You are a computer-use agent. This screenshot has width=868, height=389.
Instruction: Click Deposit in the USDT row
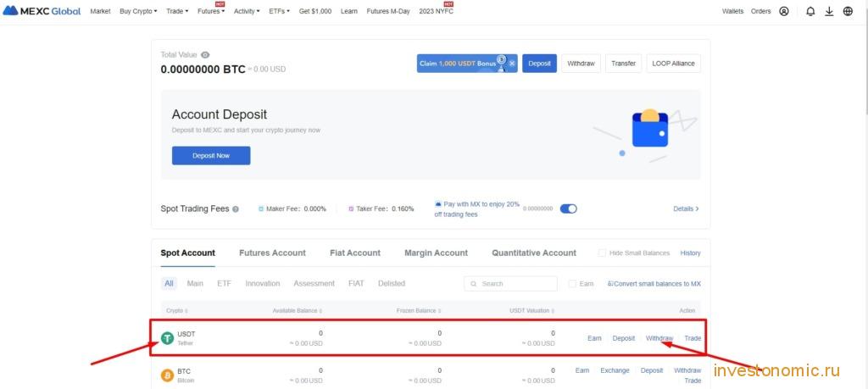pos(623,338)
